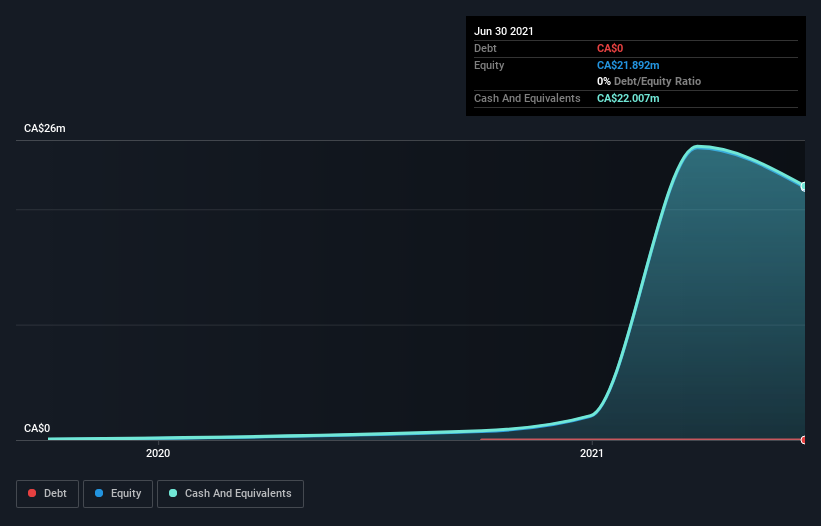Click Cash And Equivalents label in tooltip
821x526 pixels.
pyautogui.click(x=527, y=98)
